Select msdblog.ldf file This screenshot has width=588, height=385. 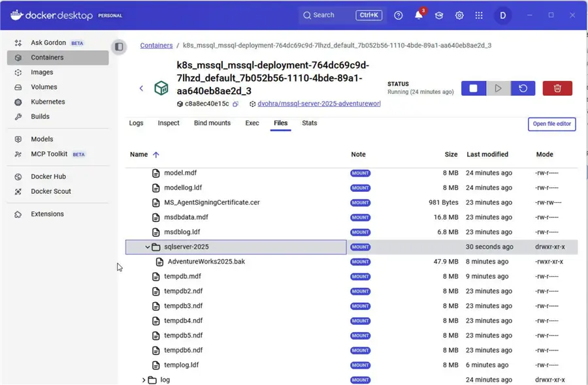[182, 232]
